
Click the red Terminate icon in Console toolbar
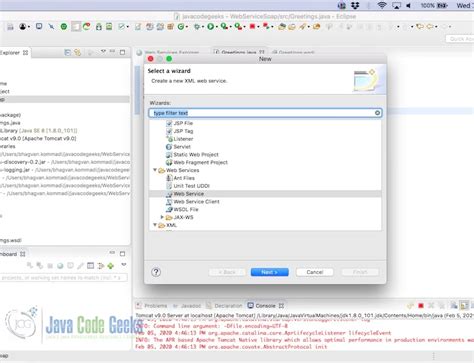421,306
